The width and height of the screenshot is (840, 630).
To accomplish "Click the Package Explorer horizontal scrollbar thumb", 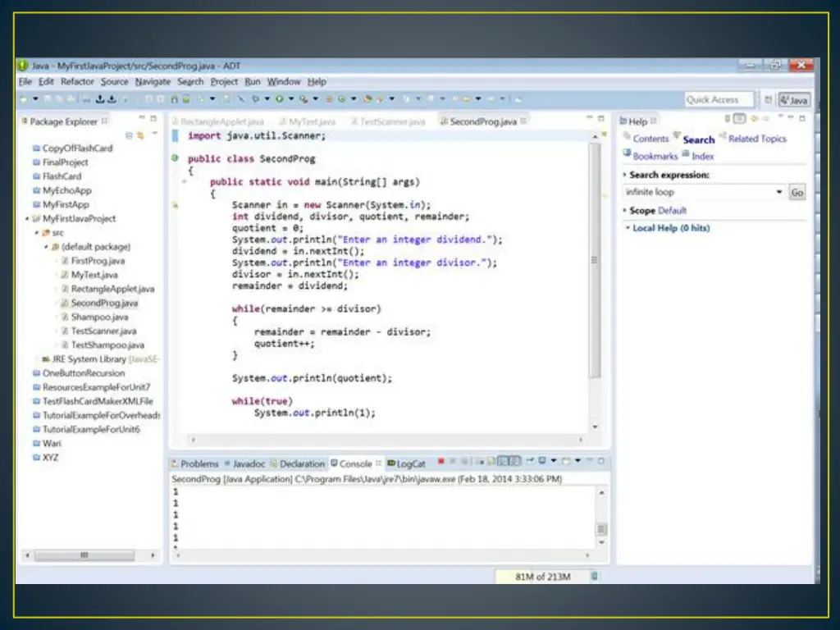I will coord(84,555).
